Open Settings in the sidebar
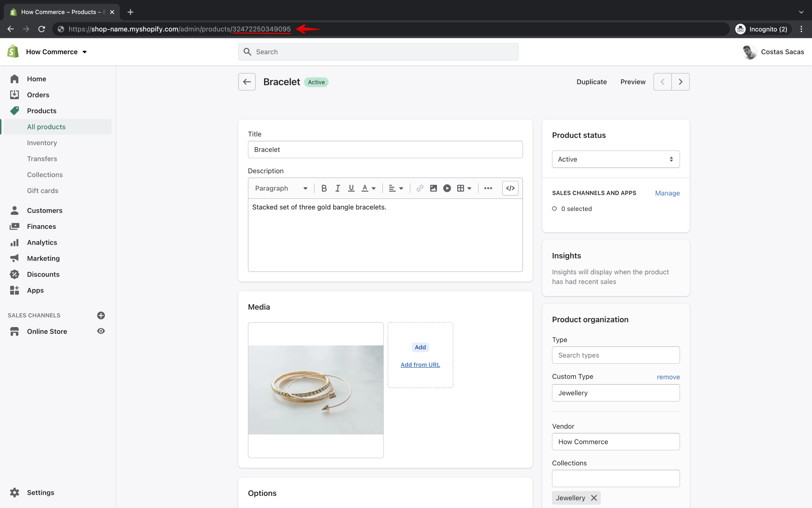The width and height of the screenshot is (812, 508). point(41,492)
